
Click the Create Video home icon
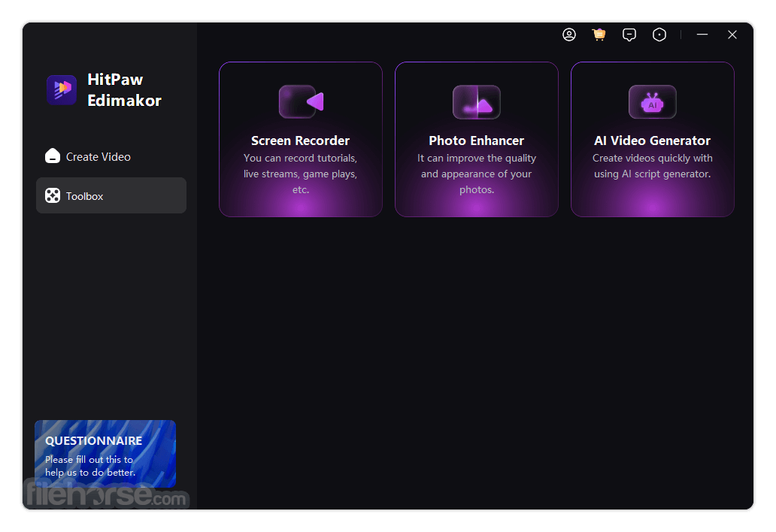coord(53,156)
